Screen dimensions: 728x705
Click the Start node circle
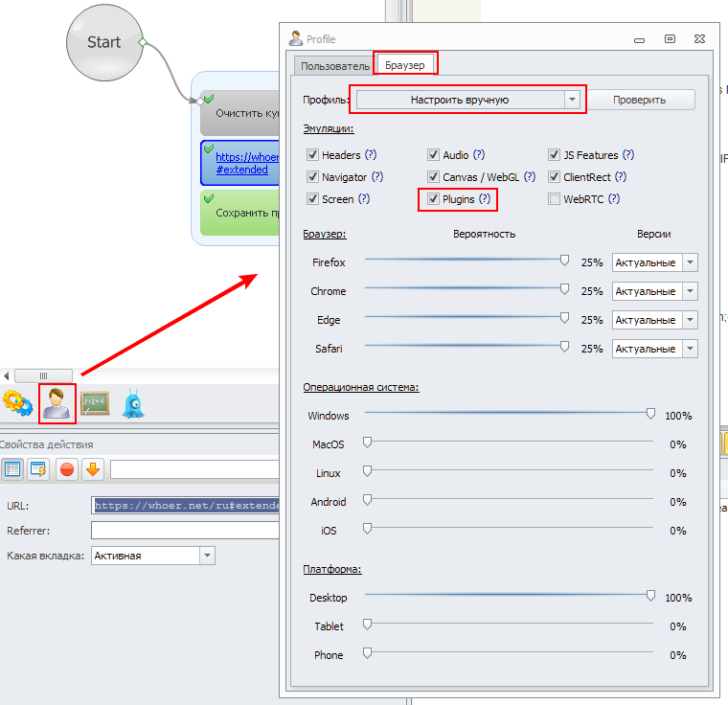[104, 42]
